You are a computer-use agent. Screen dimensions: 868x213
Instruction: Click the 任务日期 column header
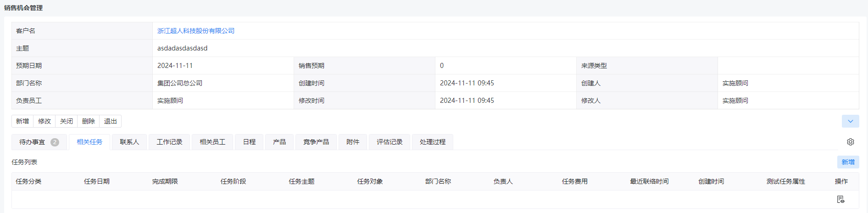[x=97, y=181]
